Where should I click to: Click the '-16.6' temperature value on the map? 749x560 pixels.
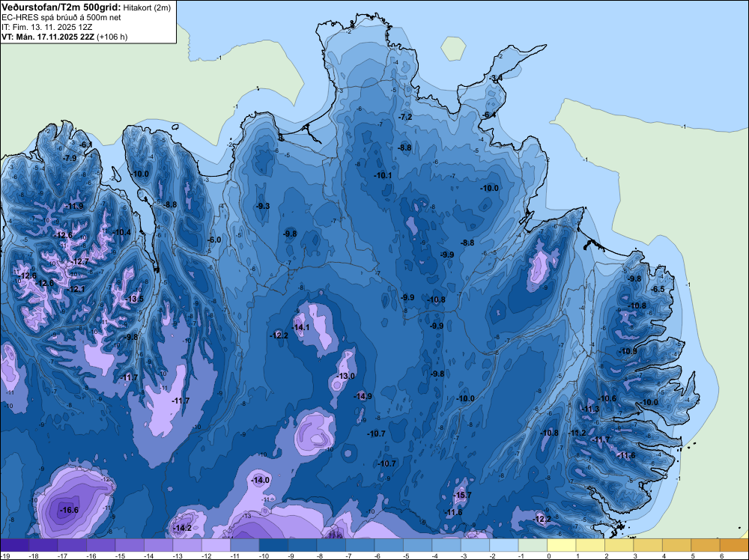pyautogui.click(x=69, y=510)
